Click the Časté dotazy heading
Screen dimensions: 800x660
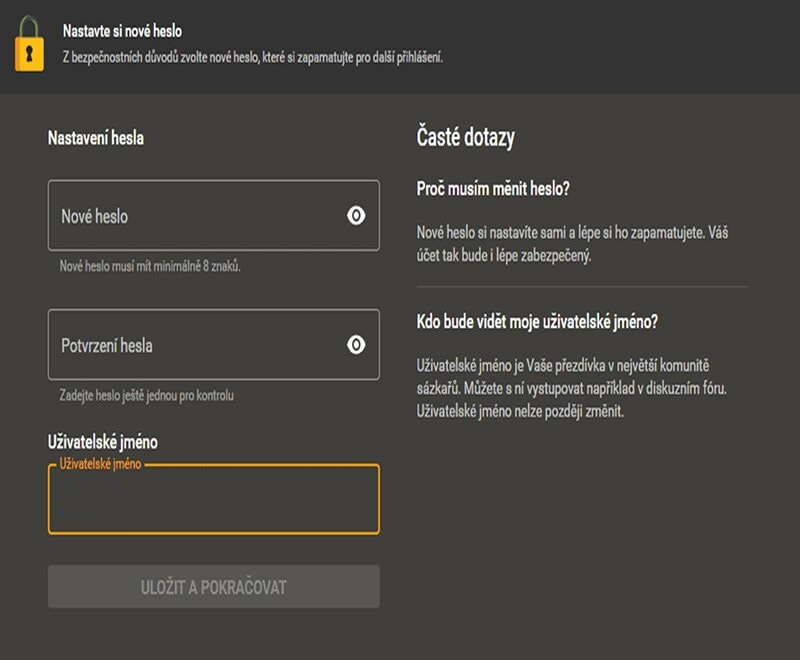coord(465,138)
